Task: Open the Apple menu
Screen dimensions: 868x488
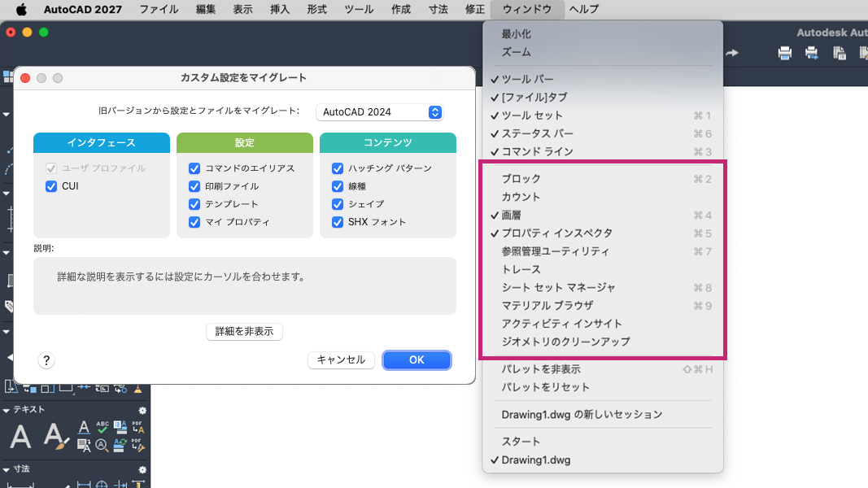Action: point(21,10)
